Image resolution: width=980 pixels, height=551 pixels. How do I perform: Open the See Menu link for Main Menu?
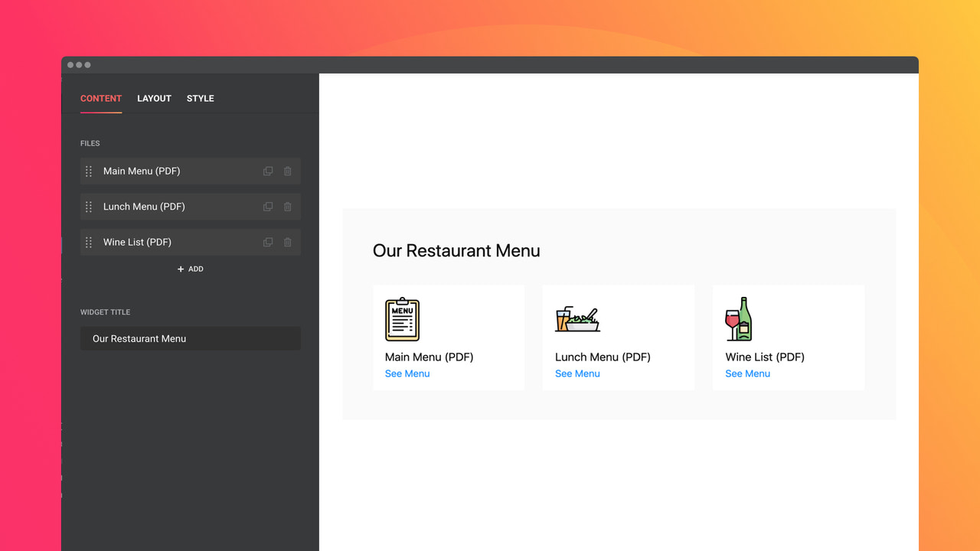pyautogui.click(x=407, y=373)
